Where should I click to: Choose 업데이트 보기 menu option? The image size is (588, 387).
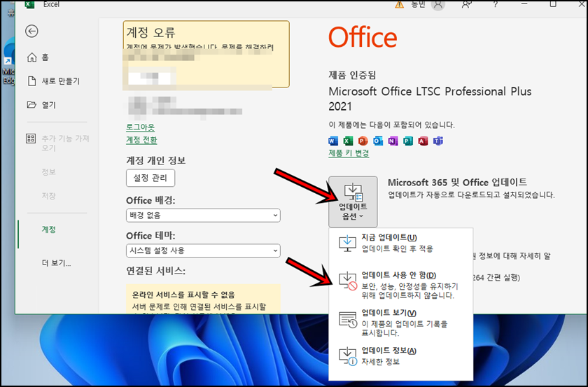coord(400,323)
